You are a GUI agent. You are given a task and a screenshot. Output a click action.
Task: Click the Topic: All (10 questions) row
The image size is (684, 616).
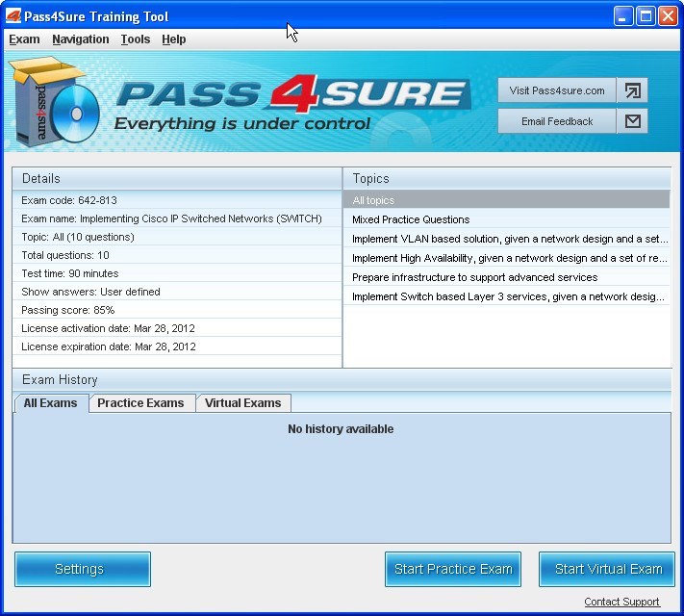[x=177, y=237]
